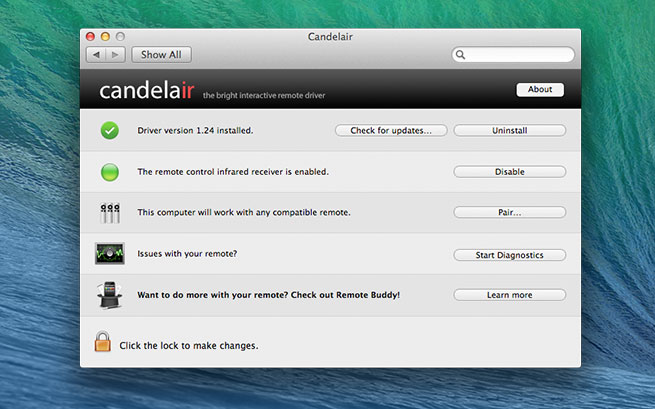Go back with the left arrow button
655x409 pixels.
click(96, 55)
